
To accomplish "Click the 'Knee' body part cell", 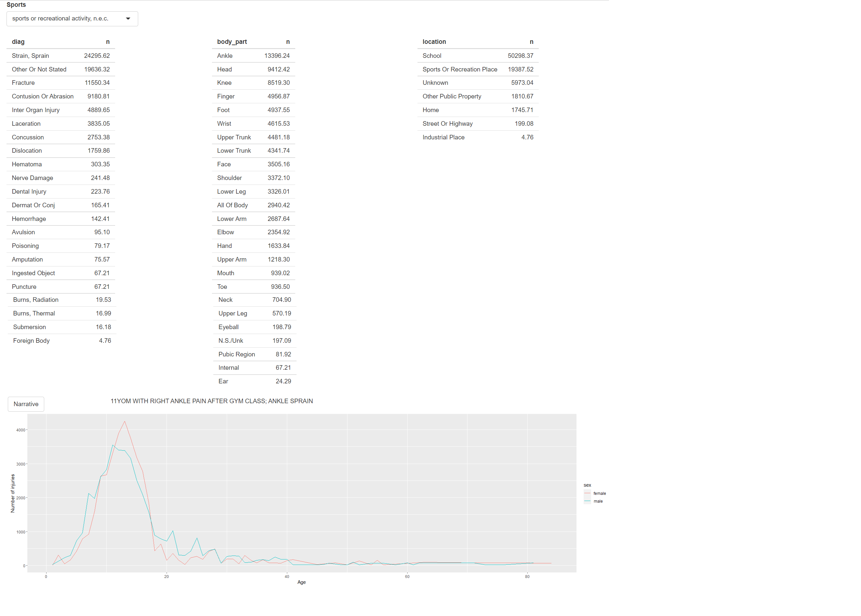I will pyautogui.click(x=224, y=83).
